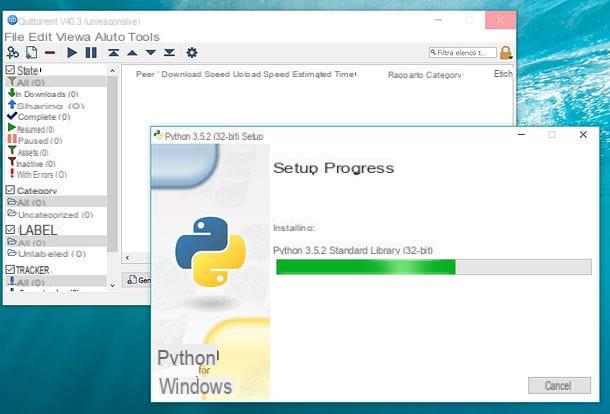This screenshot has height=414, width=610.
Task: Open the Viewa menu
Action: (x=73, y=37)
